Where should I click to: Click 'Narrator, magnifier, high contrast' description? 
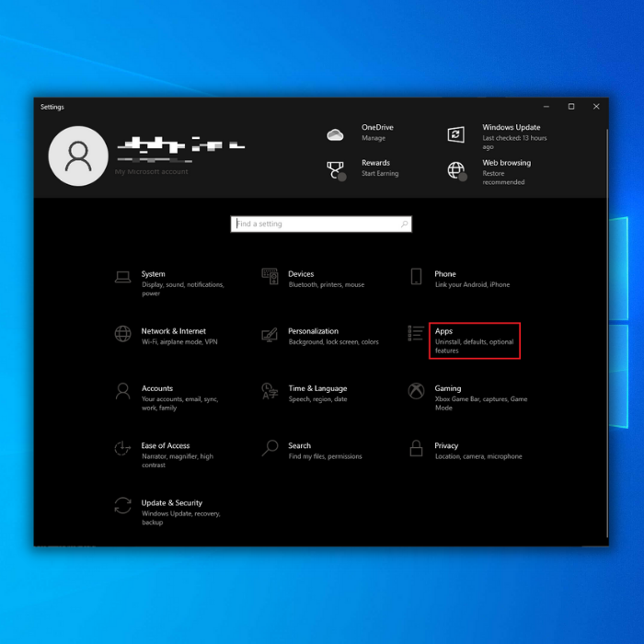(178, 460)
